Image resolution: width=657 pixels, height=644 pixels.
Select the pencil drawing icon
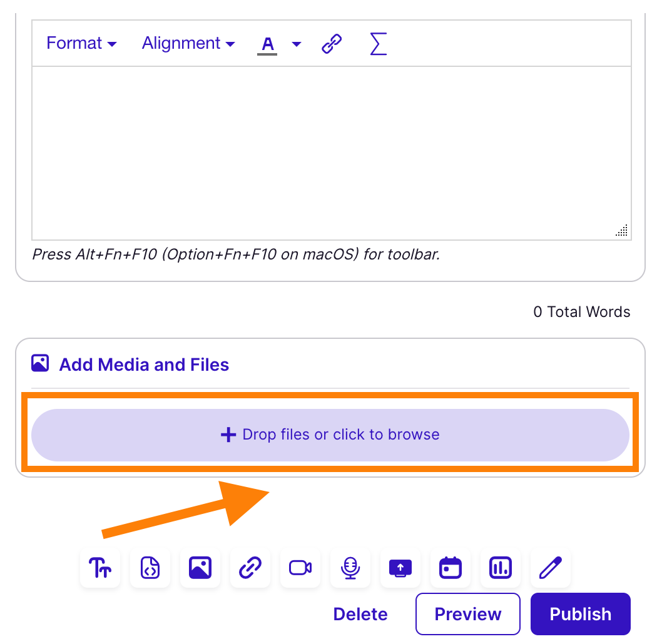551,568
